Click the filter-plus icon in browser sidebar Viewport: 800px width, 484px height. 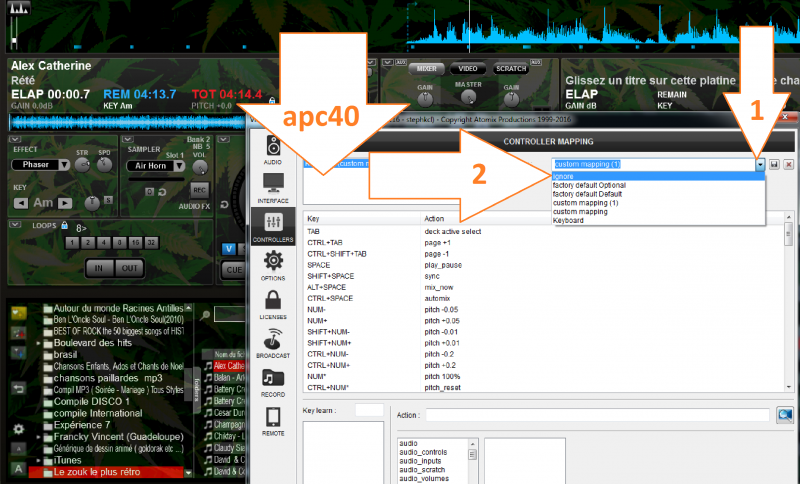pos(18,352)
